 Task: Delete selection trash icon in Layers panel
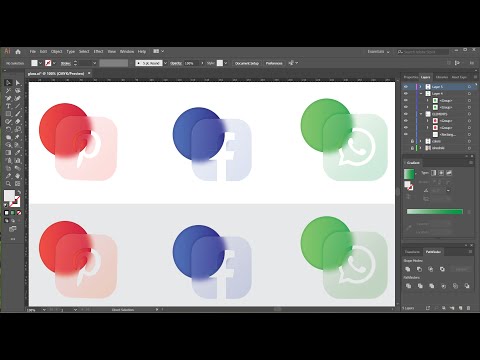[469, 308]
